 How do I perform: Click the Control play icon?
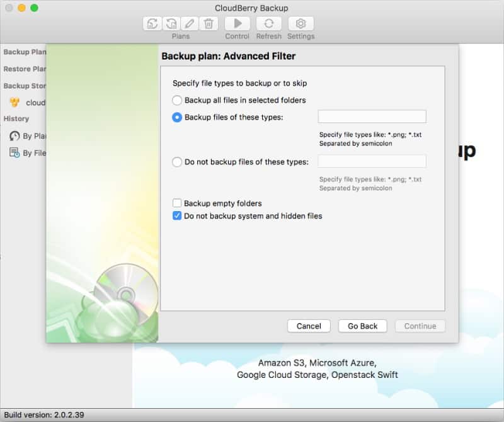238,23
